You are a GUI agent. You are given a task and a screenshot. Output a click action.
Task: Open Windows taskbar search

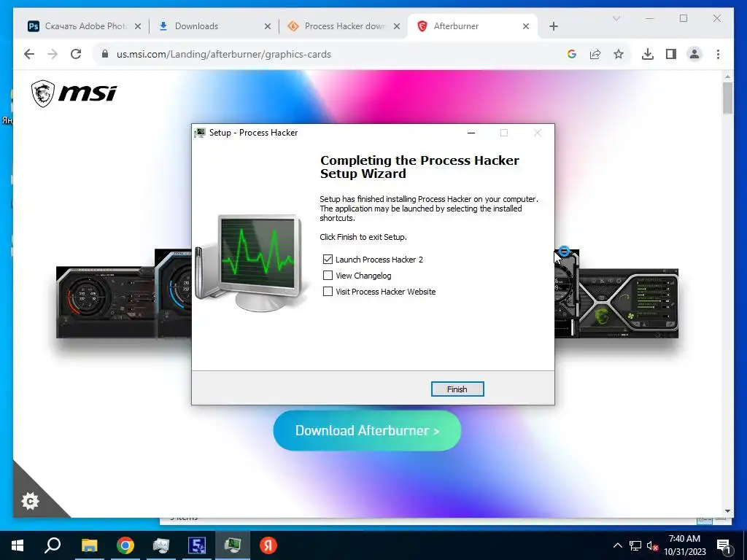pyautogui.click(x=53, y=545)
